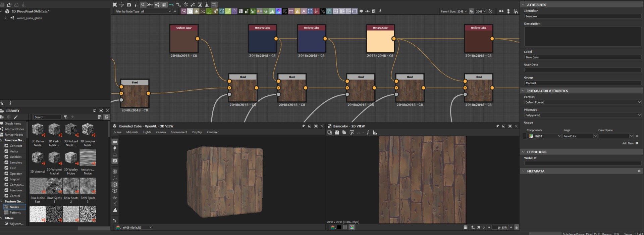Viewport: 644px width, 235px height.
Task: Click the Label field containing Base Color
Action: click(583, 57)
